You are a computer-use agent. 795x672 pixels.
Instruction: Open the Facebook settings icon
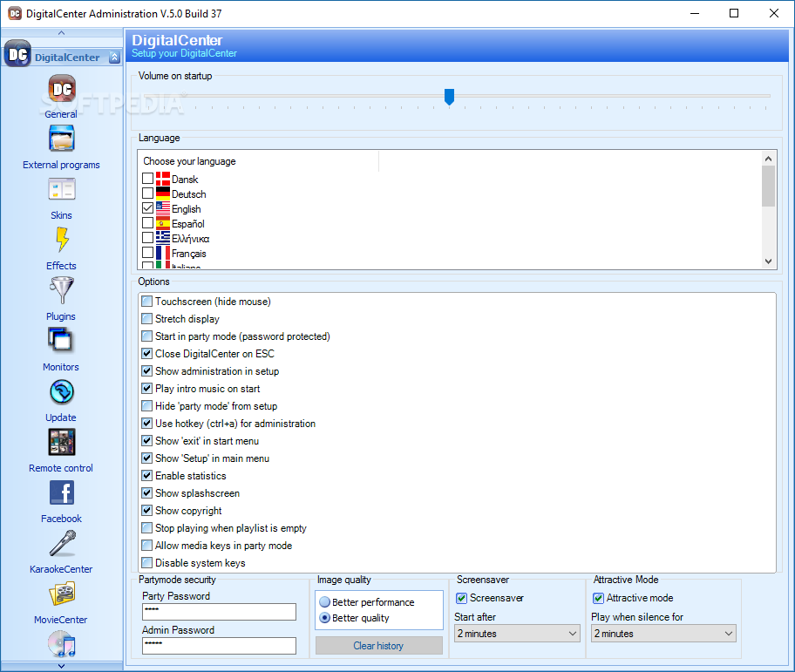(62, 492)
